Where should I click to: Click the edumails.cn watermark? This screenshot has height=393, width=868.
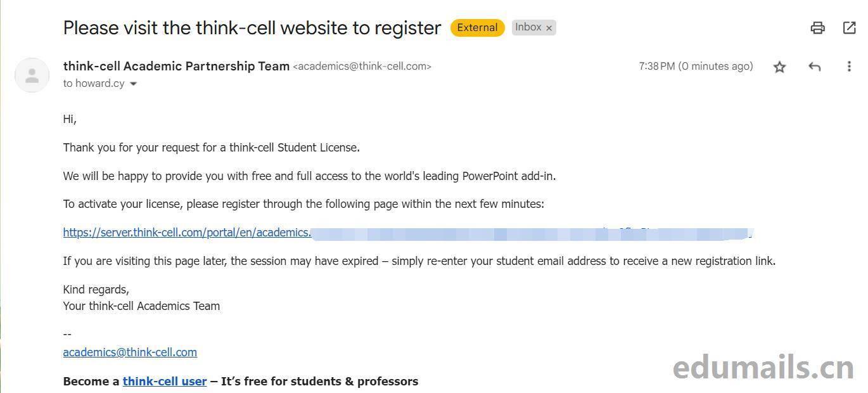coord(763,368)
